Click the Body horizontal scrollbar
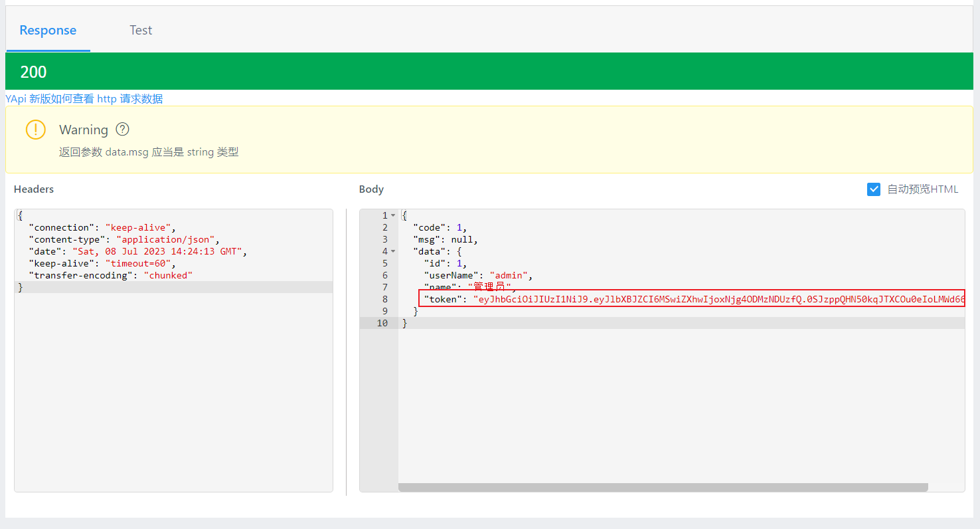Viewport: 980px width, 529px height. (x=663, y=487)
